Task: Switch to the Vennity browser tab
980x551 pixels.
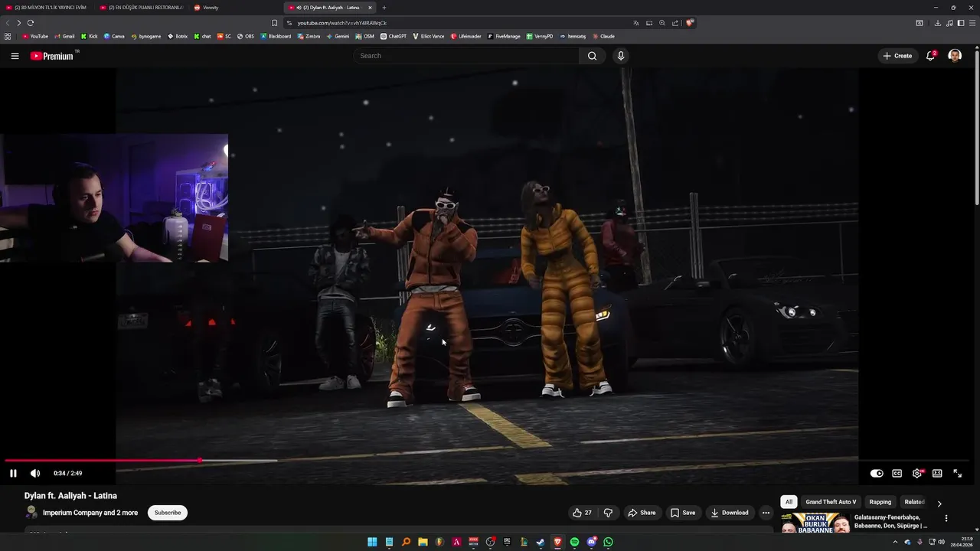Action: coord(236,8)
